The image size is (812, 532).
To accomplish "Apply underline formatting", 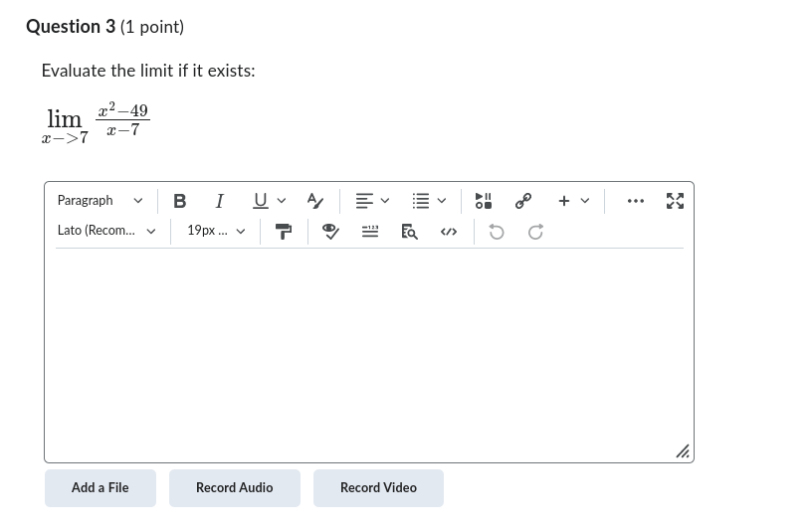I will pyautogui.click(x=261, y=201).
